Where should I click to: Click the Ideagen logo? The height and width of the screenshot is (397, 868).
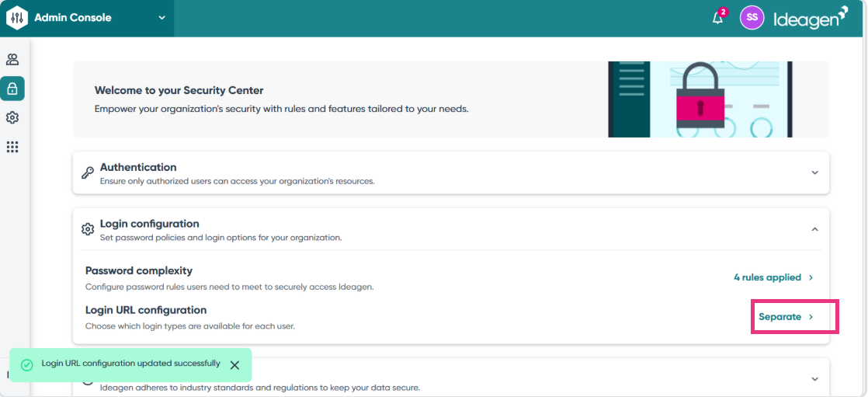tap(811, 18)
